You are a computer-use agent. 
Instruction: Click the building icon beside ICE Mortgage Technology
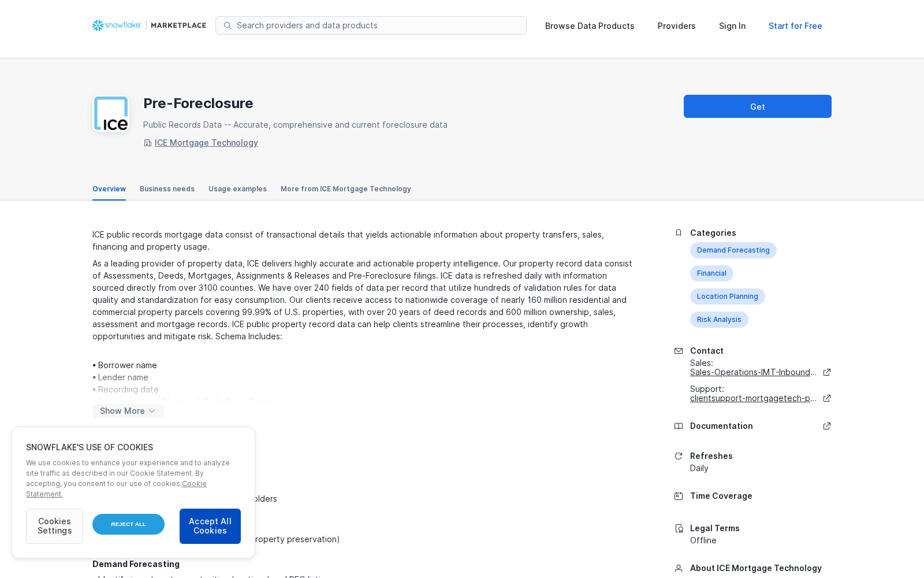148,143
